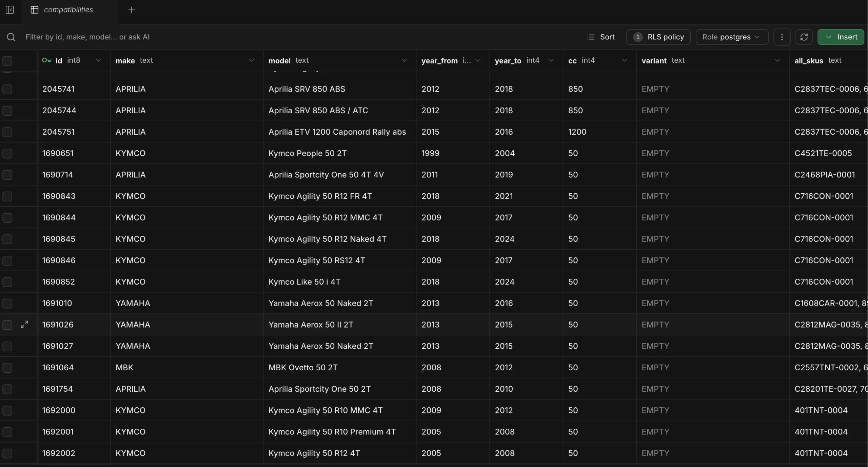This screenshot has width=868, height=467.
Task: Open year_to column options chevron
Action: coord(551,60)
